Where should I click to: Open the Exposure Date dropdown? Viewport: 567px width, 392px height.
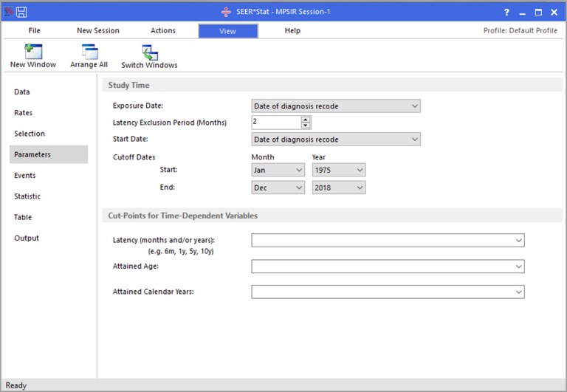336,106
